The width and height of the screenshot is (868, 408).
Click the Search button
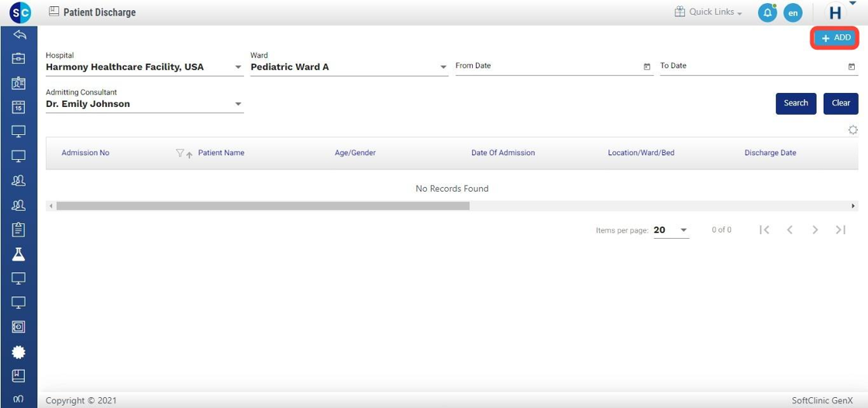[x=795, y=103]
